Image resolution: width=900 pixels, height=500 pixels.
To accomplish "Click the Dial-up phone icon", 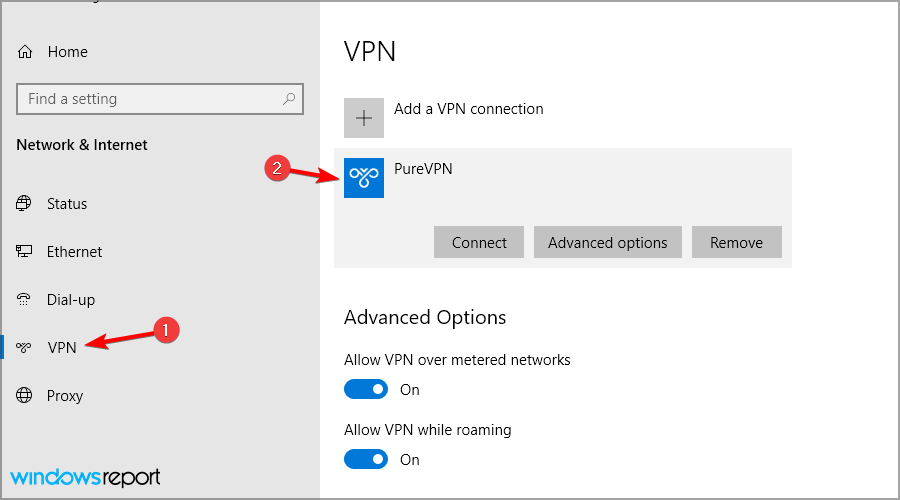I will [24, 299].
